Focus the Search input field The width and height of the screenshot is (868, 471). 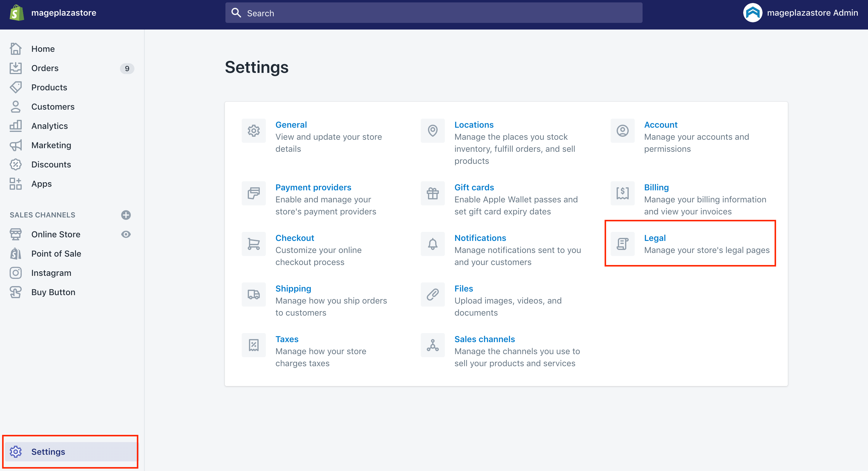[x=434, y=13]
